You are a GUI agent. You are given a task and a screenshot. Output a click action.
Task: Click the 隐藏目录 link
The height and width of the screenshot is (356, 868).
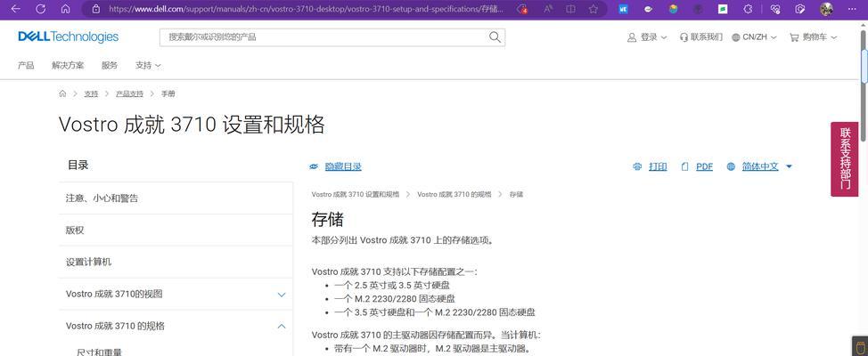(343, 166)
